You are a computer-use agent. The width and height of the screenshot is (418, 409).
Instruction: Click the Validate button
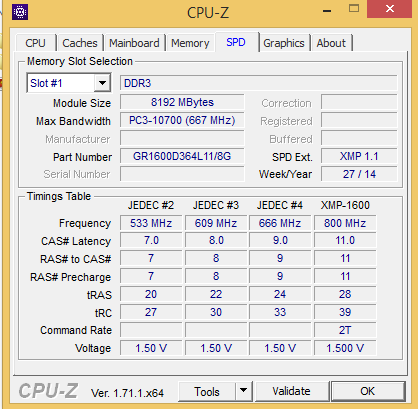coord(291,391)
